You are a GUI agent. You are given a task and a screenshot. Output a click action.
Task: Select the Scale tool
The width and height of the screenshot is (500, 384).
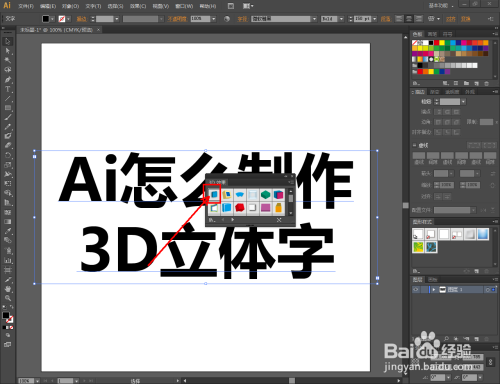coord(8,165)
